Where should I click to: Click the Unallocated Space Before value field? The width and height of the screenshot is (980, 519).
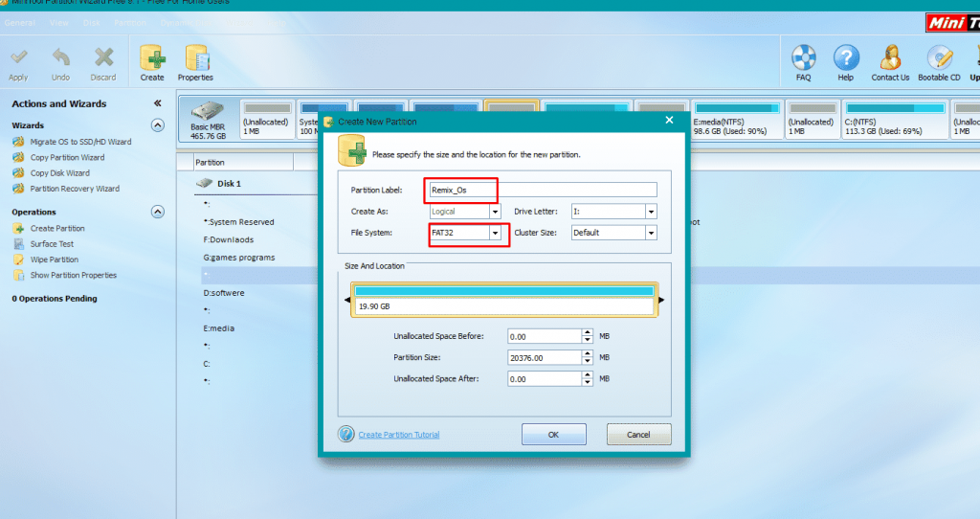545,336
